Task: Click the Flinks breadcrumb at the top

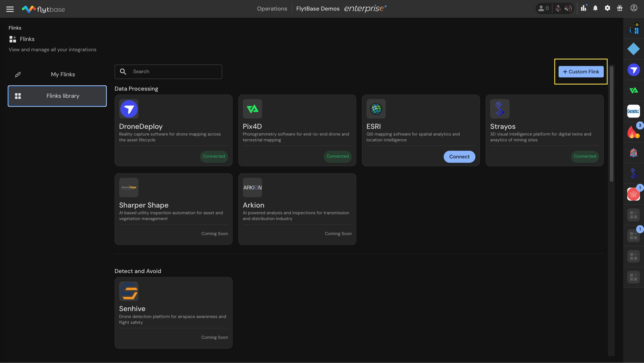Action: (x=15, y=28)
